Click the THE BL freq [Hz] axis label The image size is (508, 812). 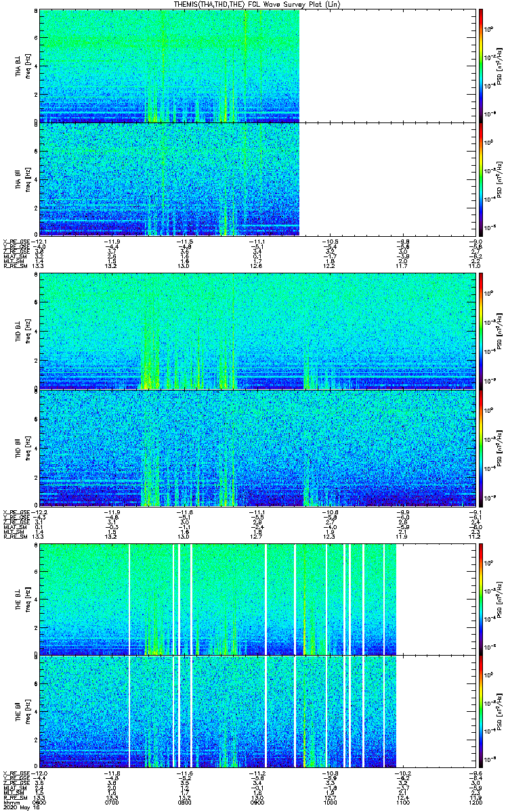tap(28, 599)
